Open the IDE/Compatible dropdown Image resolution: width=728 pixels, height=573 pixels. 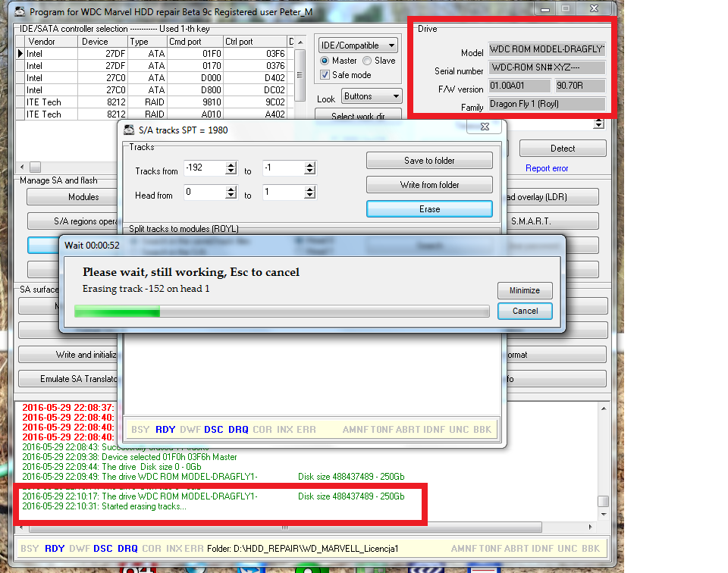(357, 45)
